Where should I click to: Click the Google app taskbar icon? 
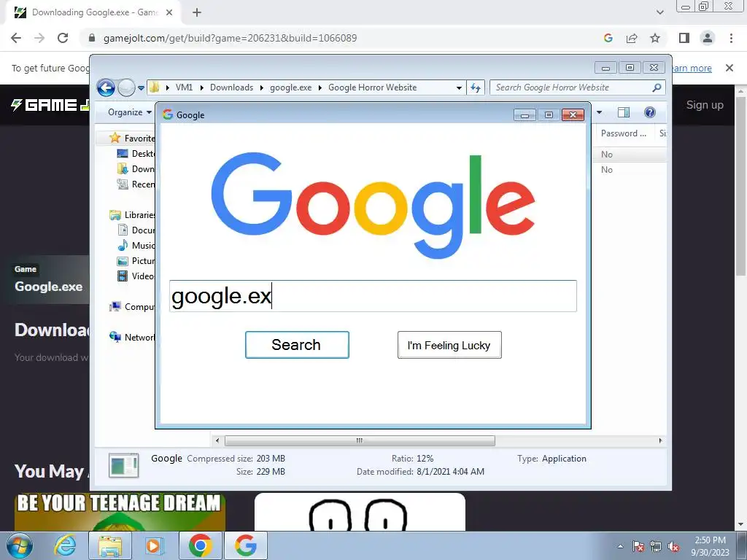tap(245, 545)
